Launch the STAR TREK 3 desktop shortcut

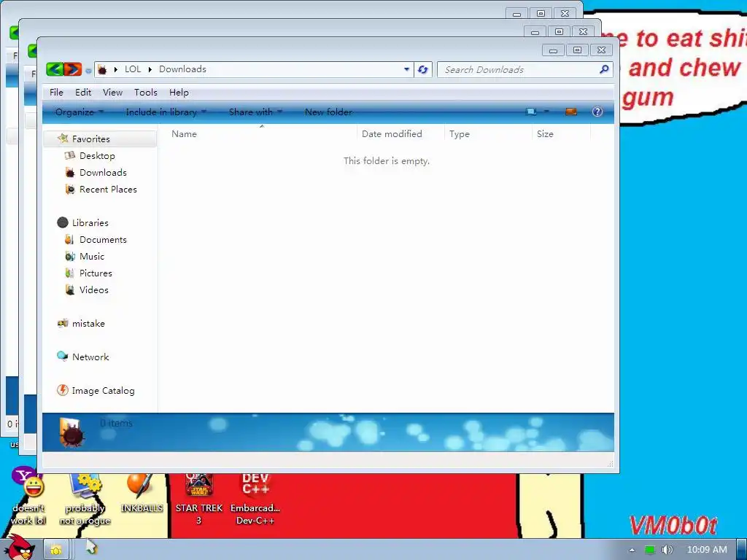click(x=198, y=499)
